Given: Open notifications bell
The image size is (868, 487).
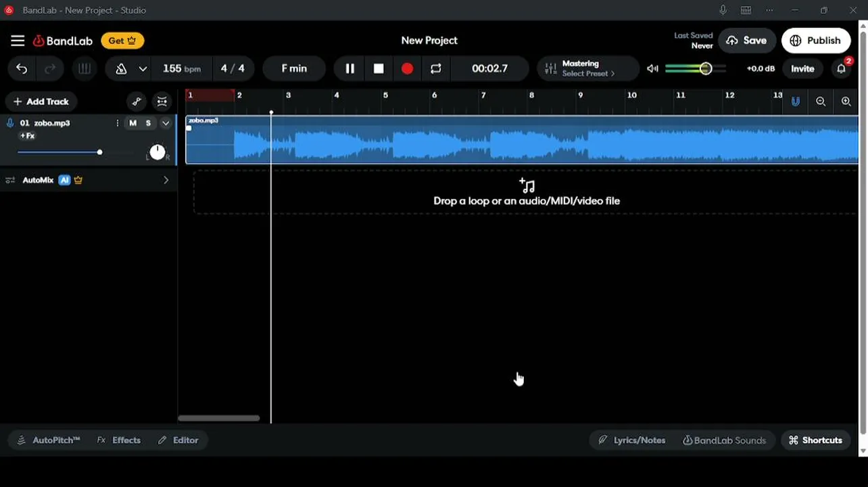Looking at the screenshot, I should 841,68.
